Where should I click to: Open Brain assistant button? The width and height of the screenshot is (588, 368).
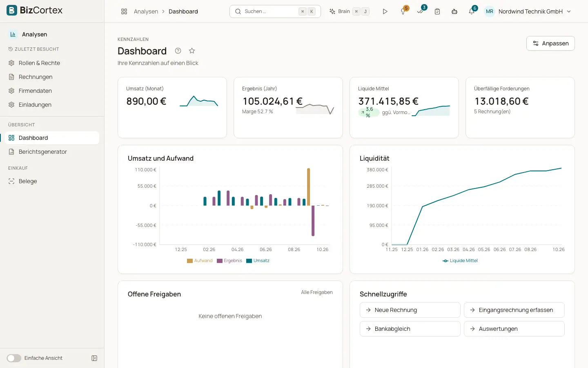point(349,11)
